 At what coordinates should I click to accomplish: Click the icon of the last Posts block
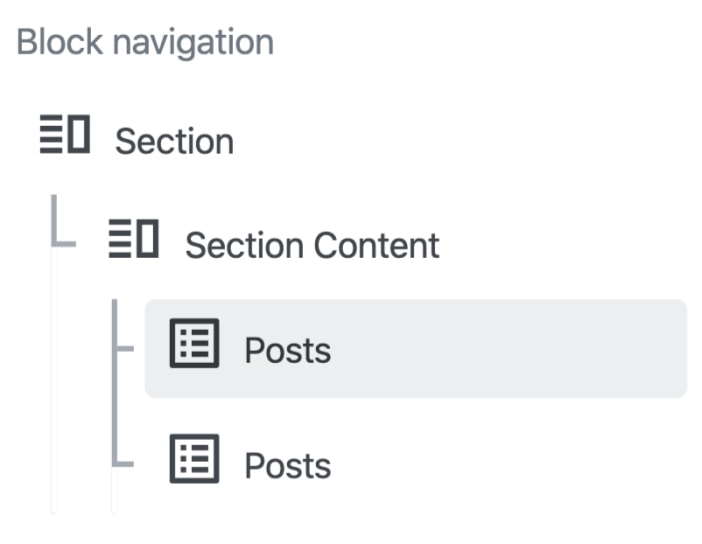pos(194,460)
